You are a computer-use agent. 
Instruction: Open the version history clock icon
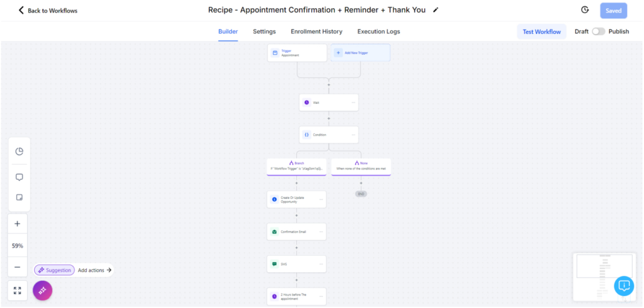click(585, 10)
